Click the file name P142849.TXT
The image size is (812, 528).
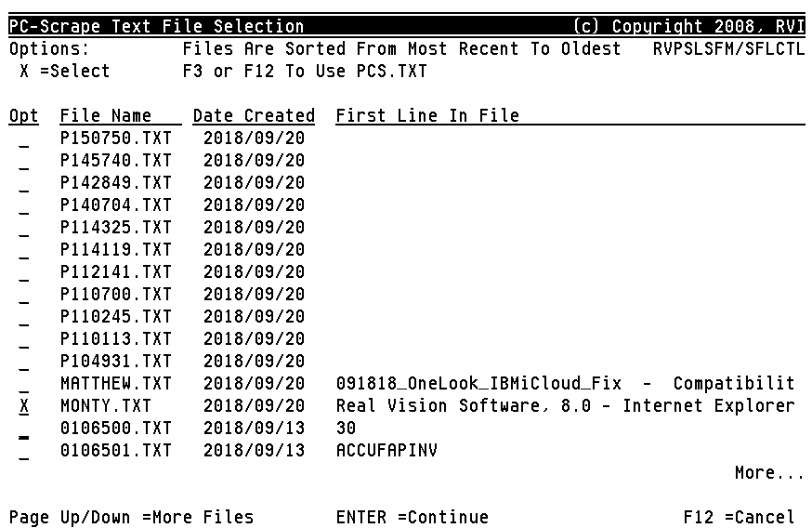click(x=116, y=183)
